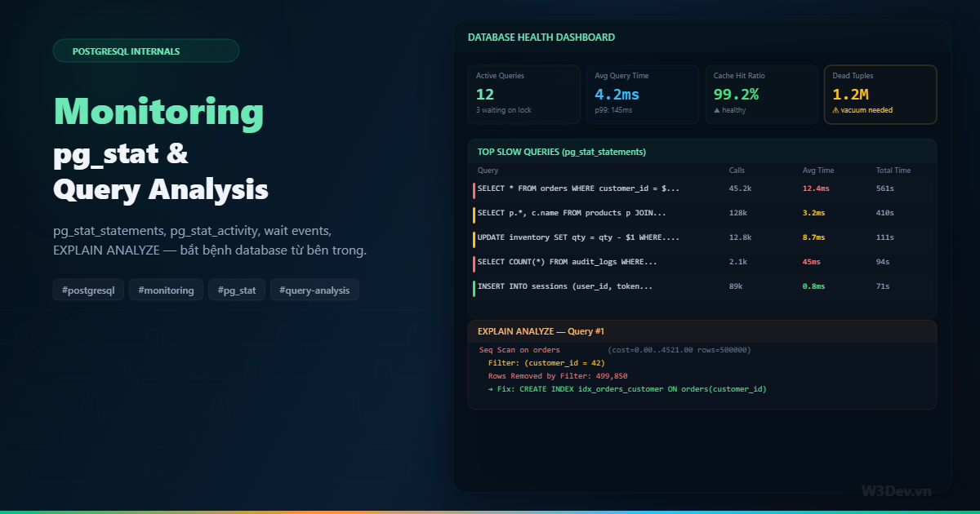
Task: Toggle the #monitoring tag
Action: pyautogui.click(x=166, y=290)
